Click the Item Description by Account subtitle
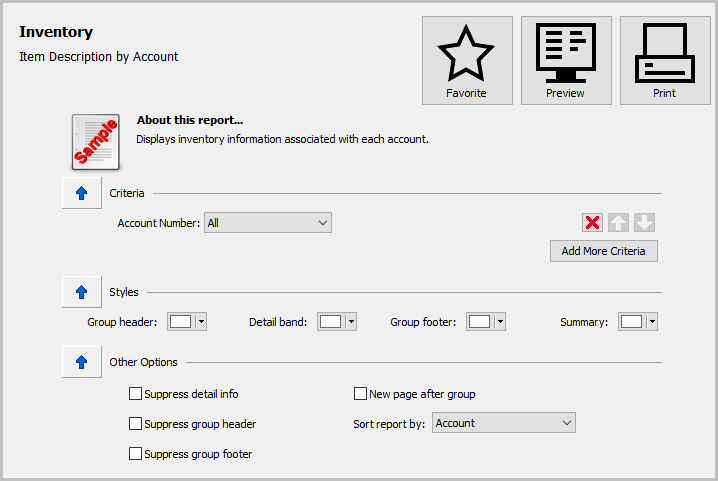The image size is (718, 481). [x=98, y=56]
